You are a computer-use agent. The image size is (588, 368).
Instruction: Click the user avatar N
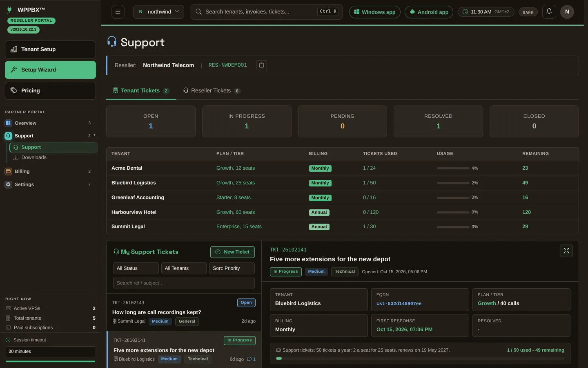tap(567, 12)
